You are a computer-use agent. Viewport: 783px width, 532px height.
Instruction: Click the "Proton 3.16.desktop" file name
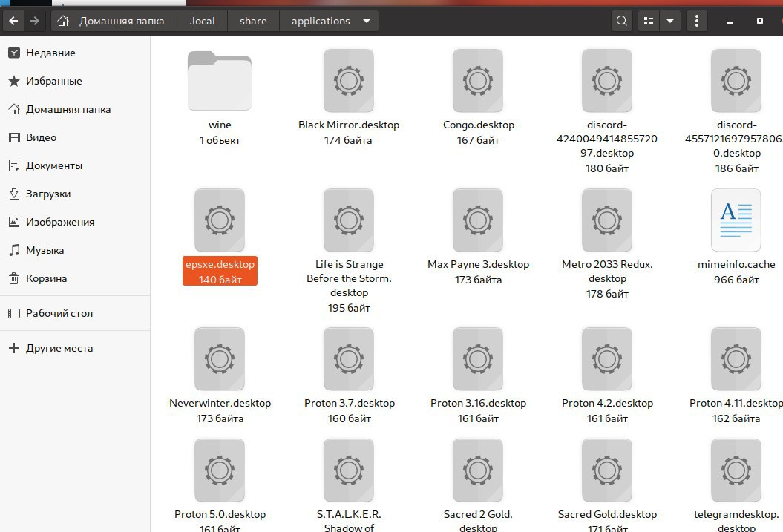(x=478, y=403)
